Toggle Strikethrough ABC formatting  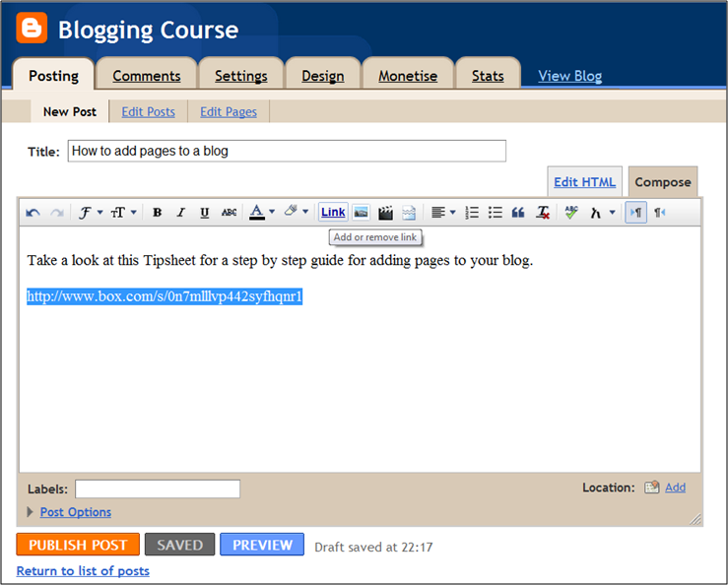(229, 213)
